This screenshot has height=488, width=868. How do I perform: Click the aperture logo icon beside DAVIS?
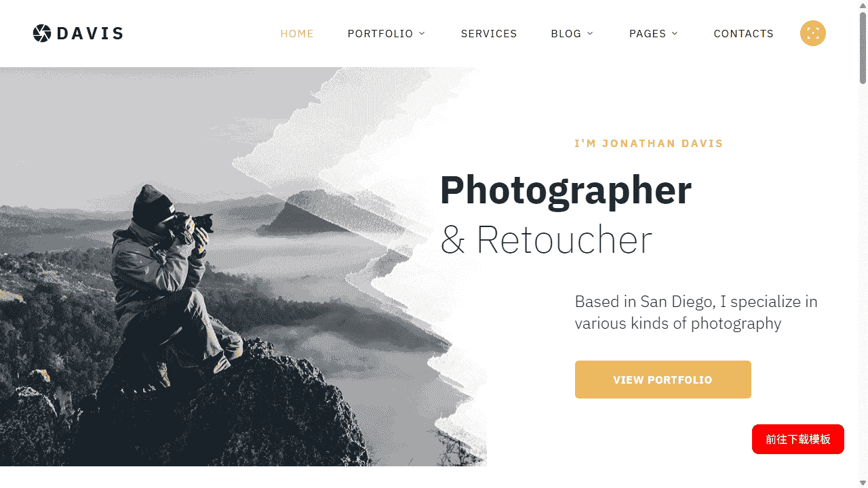42,33
